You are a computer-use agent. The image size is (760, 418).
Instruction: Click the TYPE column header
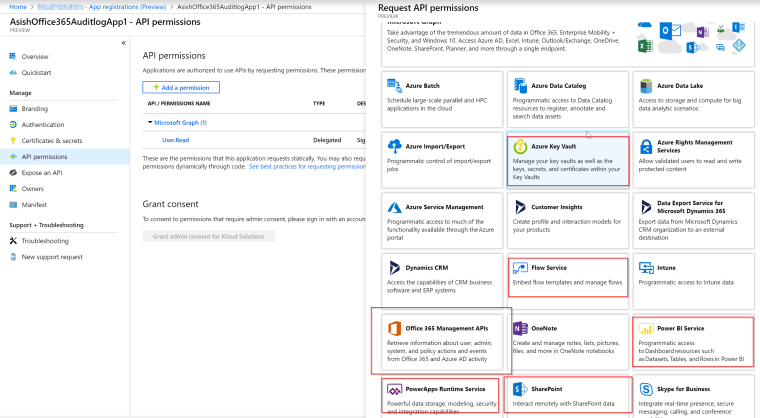319,103
